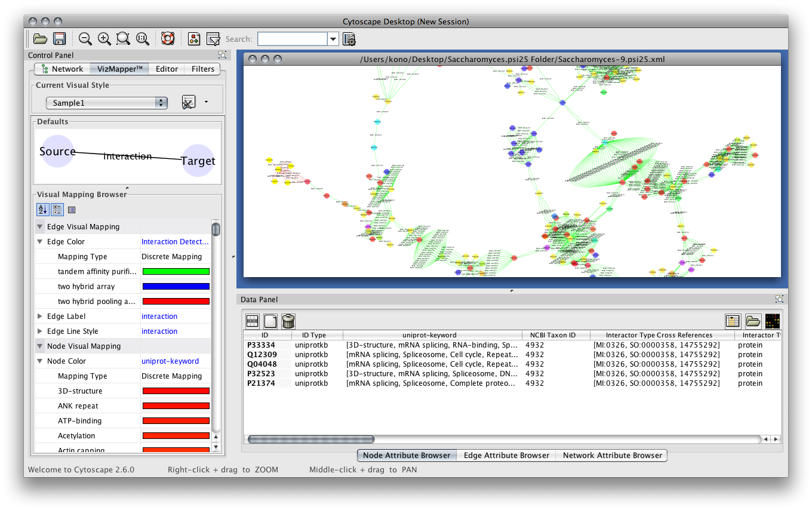The height and width of the screenshot is (510, 812).
Task: Collapse the Node Color mapping row
Action: pyautogui.click(x=40, y=361)
